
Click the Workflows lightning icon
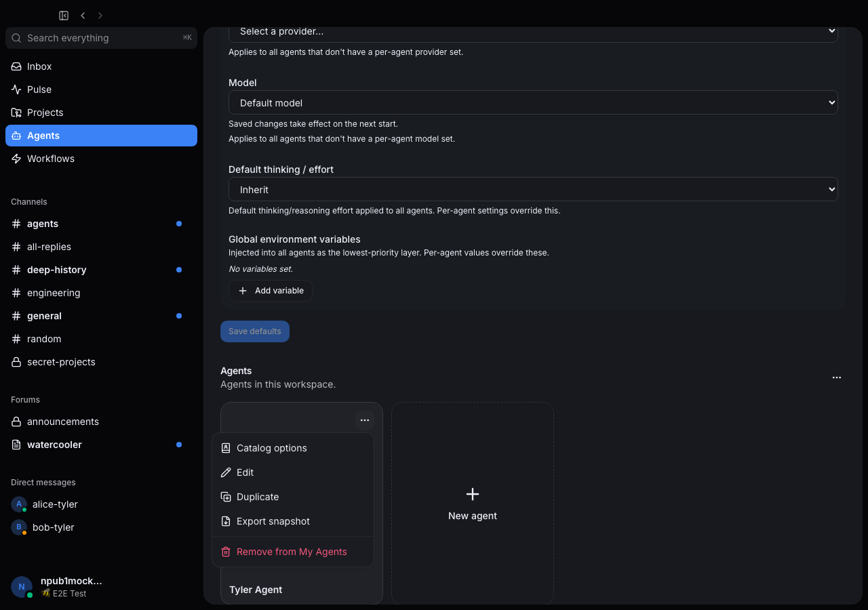pyautogui.click(x=16, y=159)
